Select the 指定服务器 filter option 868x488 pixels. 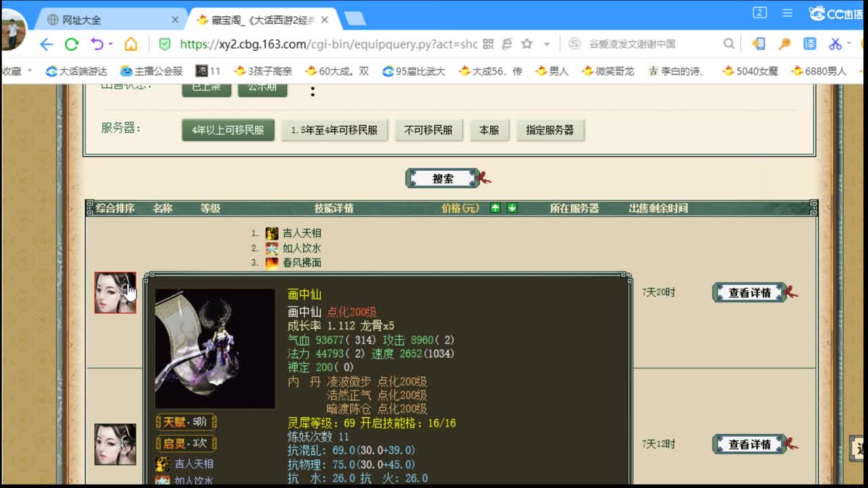tap(550, 130)
